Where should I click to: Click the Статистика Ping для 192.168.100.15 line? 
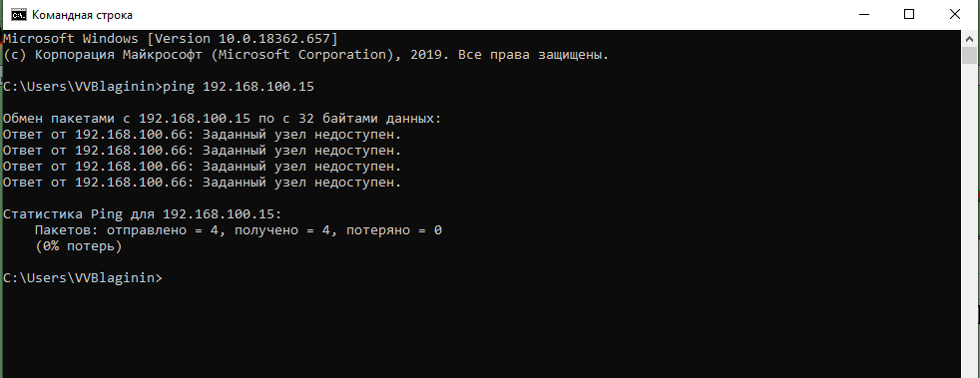143,214
